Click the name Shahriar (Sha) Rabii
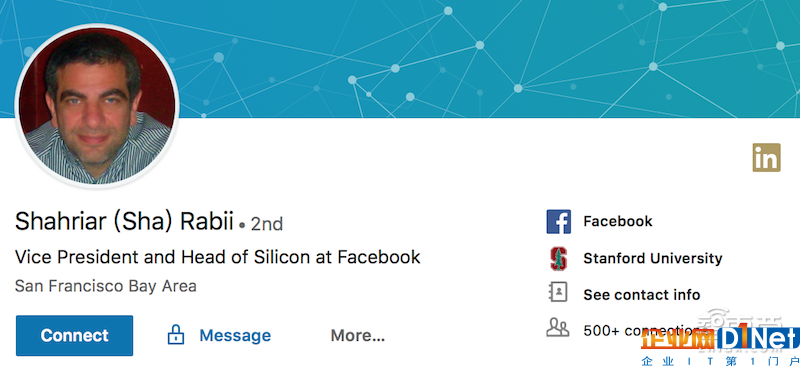The width and height of the screenshot is (800, 366). [x=124, y=222]
